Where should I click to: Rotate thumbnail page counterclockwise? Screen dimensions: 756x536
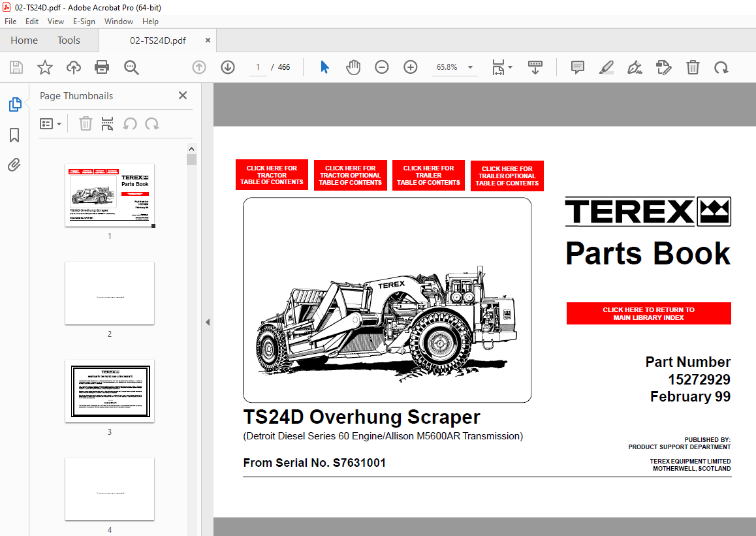(x=130, y=124)
